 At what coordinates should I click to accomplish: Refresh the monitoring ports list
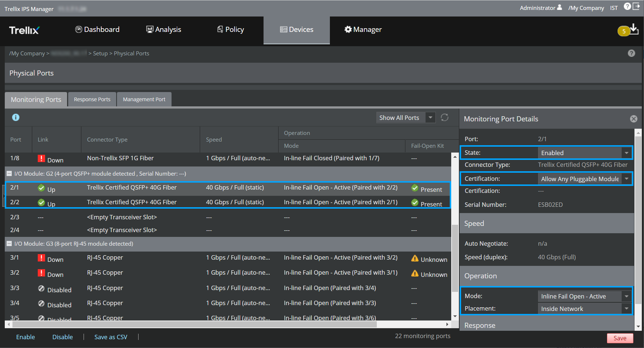(445, 117)
